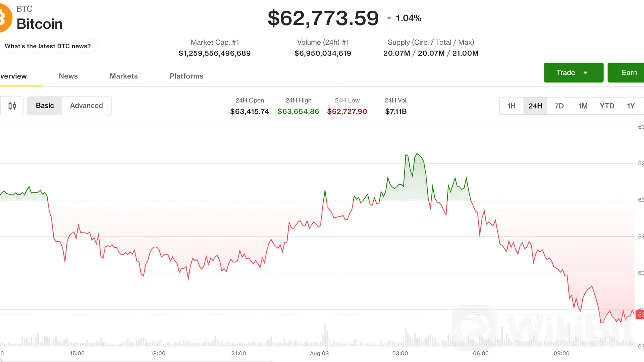
Task: Open the News tab
Action: (68, 76)
